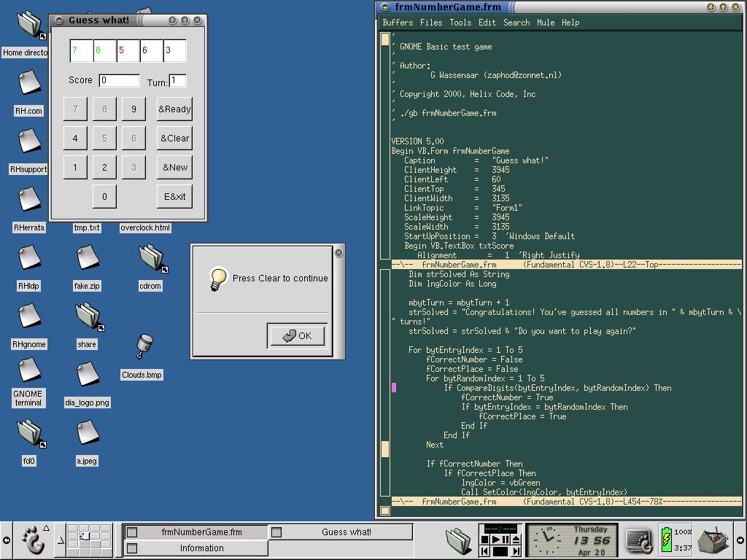
Task: Click inside the Score text field
Action: click(x=119, y=80)
